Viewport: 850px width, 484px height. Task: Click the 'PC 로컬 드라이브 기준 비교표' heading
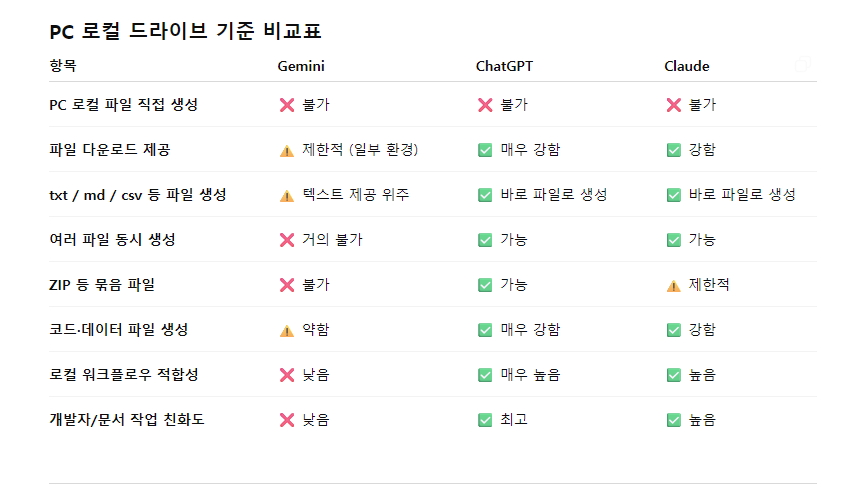click(x=185, y=31)
